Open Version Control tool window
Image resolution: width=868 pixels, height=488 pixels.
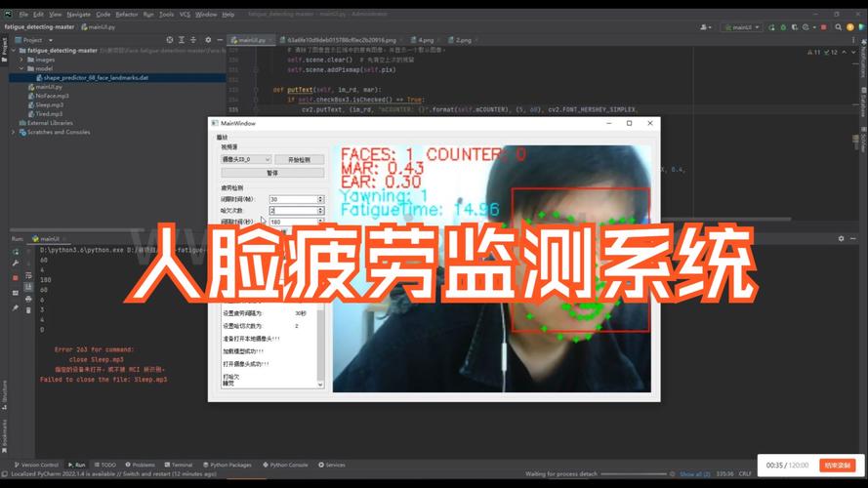36,465
